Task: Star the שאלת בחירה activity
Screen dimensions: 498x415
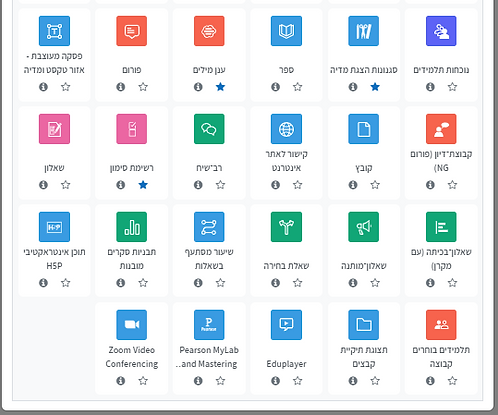Action: (x=298, y=283)
